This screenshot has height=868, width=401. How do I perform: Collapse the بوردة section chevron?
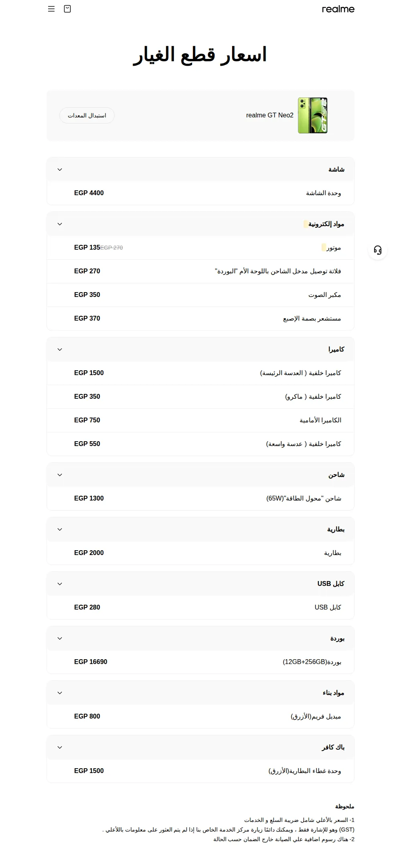click(60, 638)
